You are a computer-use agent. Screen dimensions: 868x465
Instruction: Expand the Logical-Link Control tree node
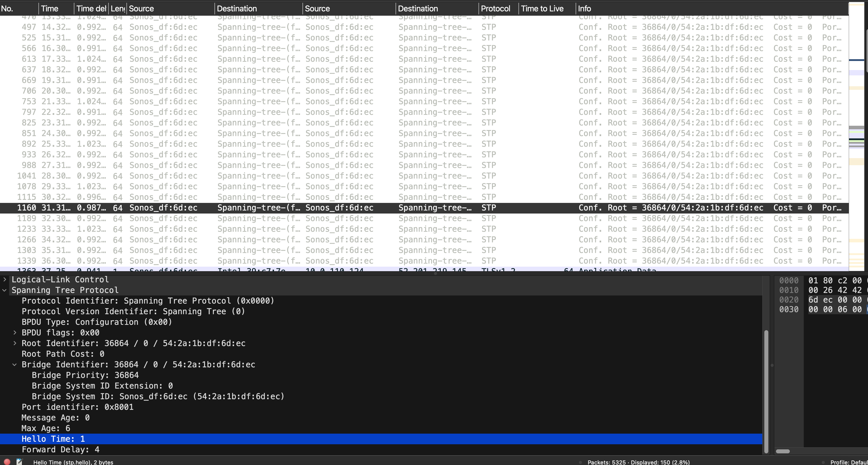point(5,279)
